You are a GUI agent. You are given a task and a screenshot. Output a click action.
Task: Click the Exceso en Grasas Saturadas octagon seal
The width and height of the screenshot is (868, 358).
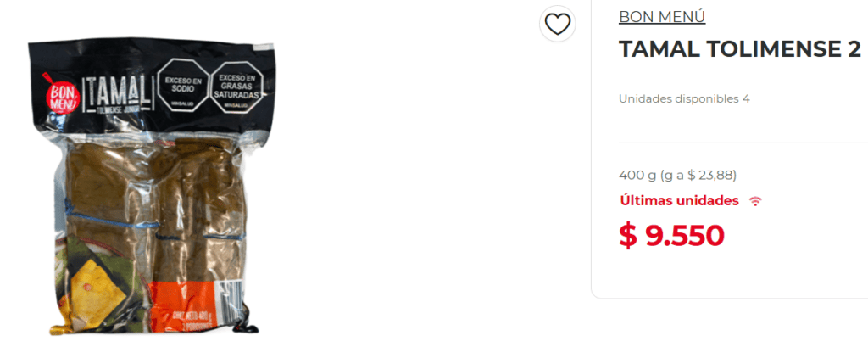(x=236, y=87)
